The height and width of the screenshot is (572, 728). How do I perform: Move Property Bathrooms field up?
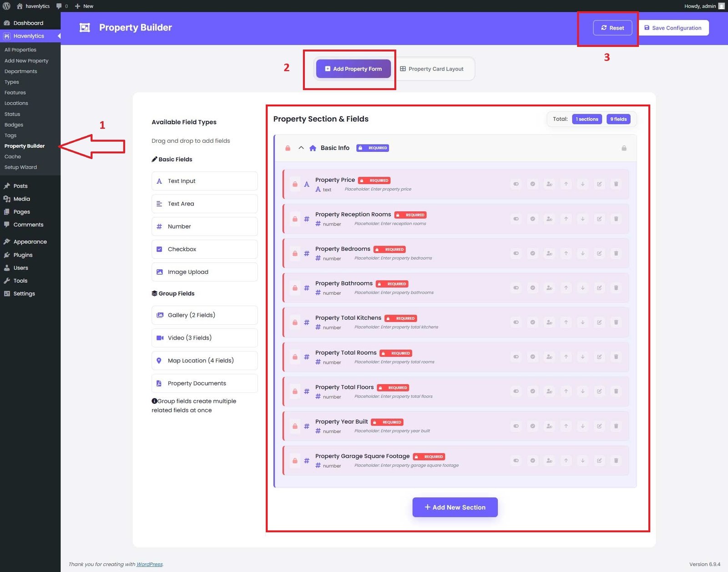[566, 288]
